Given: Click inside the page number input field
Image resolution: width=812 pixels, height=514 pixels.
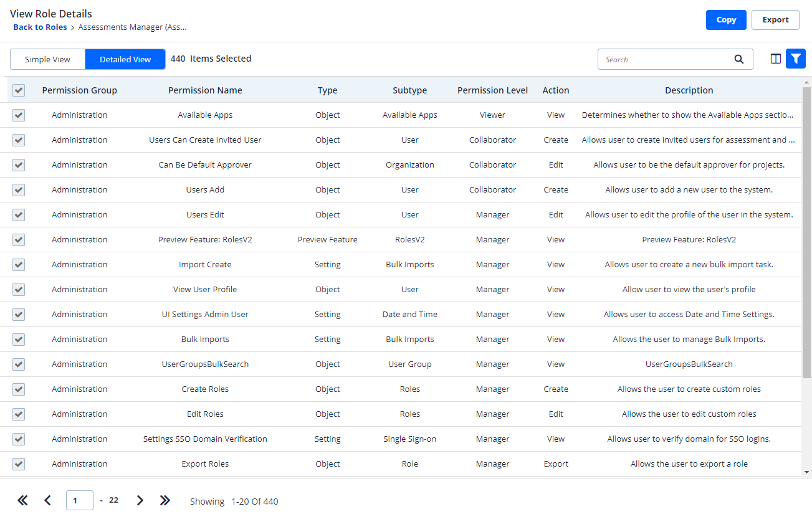Looking at the screenshot, I should (x=79, y=500).
